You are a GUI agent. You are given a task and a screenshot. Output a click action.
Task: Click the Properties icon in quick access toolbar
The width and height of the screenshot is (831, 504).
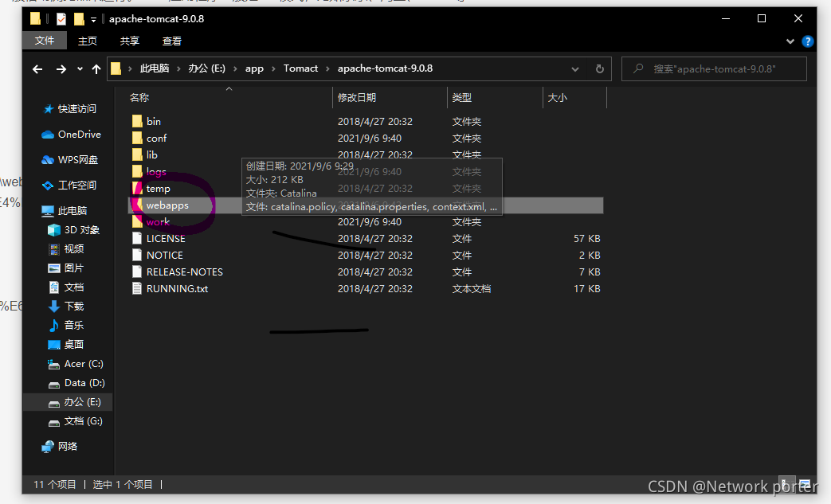click(x=61, y=19)
